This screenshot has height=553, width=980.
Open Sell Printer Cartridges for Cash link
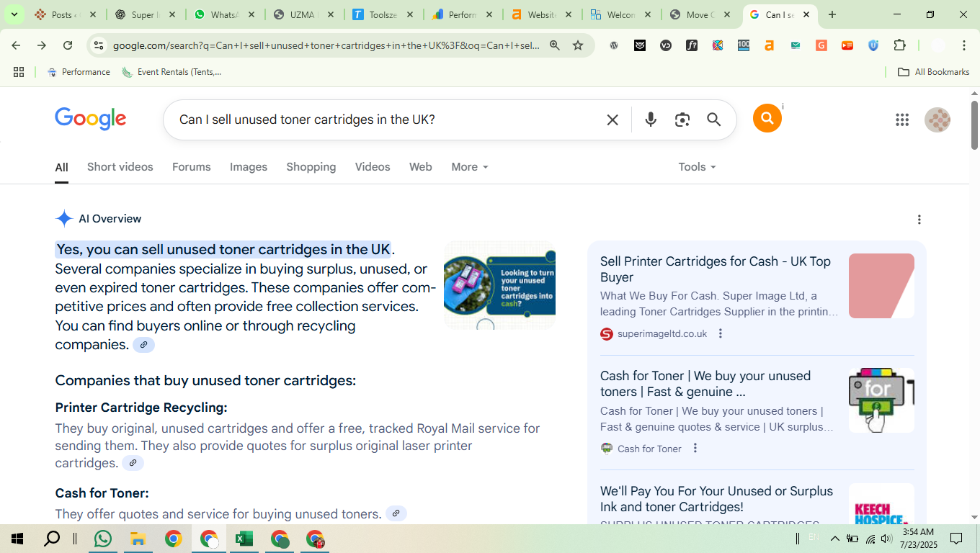(x=715, y=269)
